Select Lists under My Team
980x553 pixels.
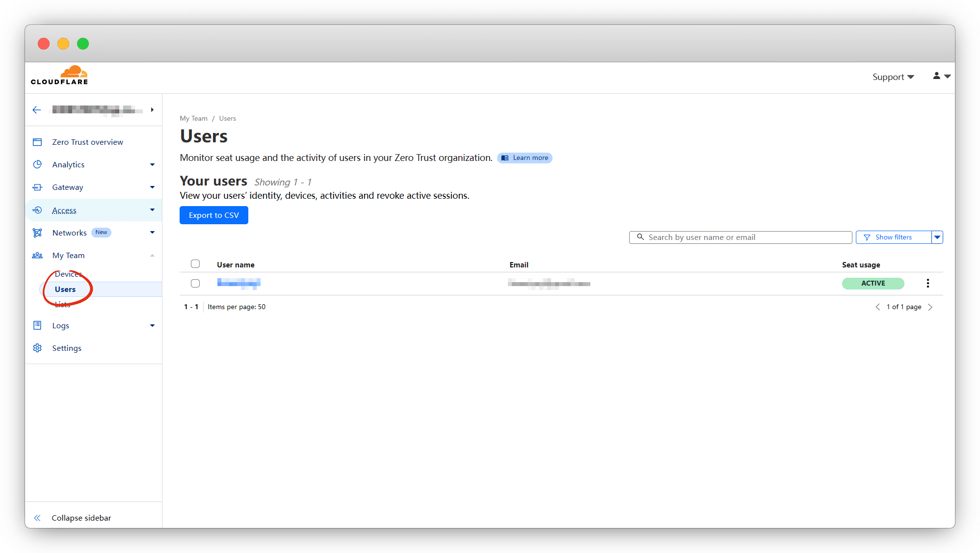coord(62,304)
